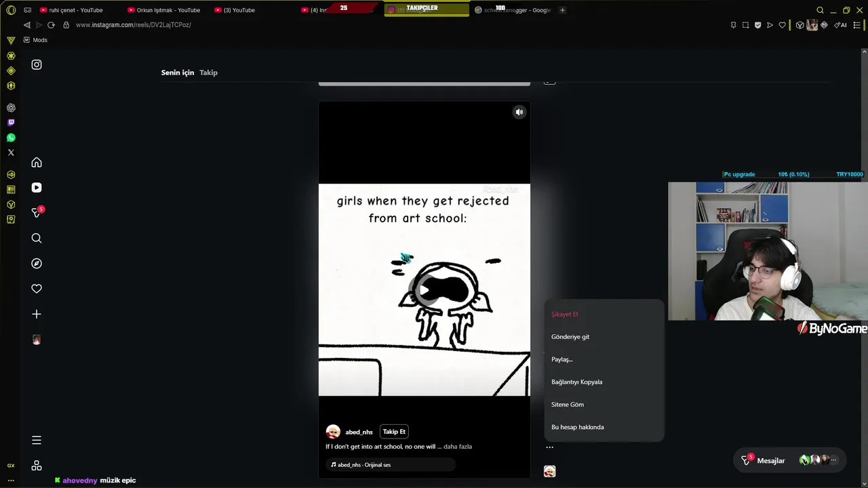The height and width of the screenshot is (488, 868).
Task: Open the Opera GX main menu logo
Action: (11, 10)
